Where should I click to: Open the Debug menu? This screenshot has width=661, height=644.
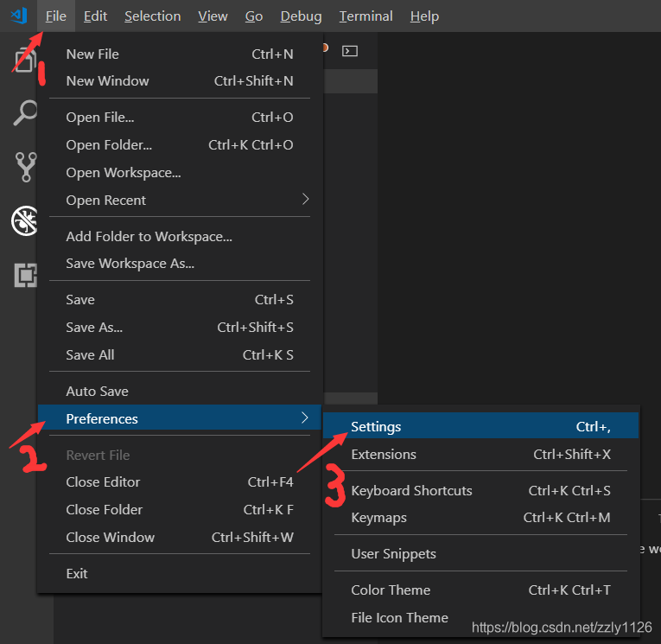pyautogui.click(x=301, y=16)
